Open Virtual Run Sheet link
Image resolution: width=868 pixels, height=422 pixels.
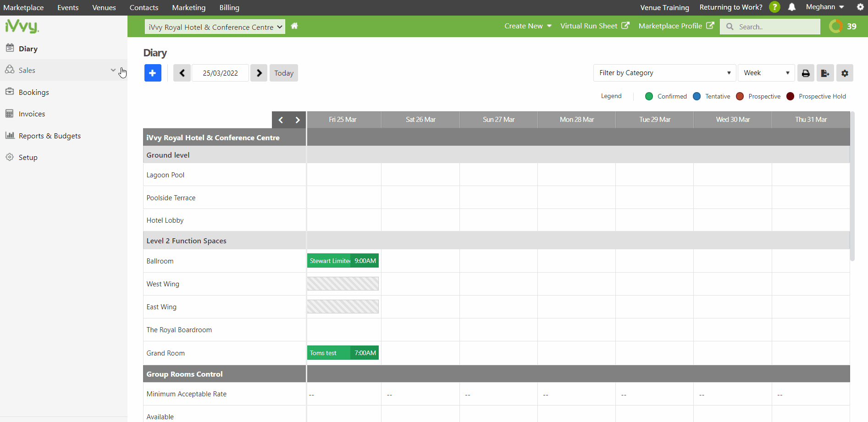589,26
